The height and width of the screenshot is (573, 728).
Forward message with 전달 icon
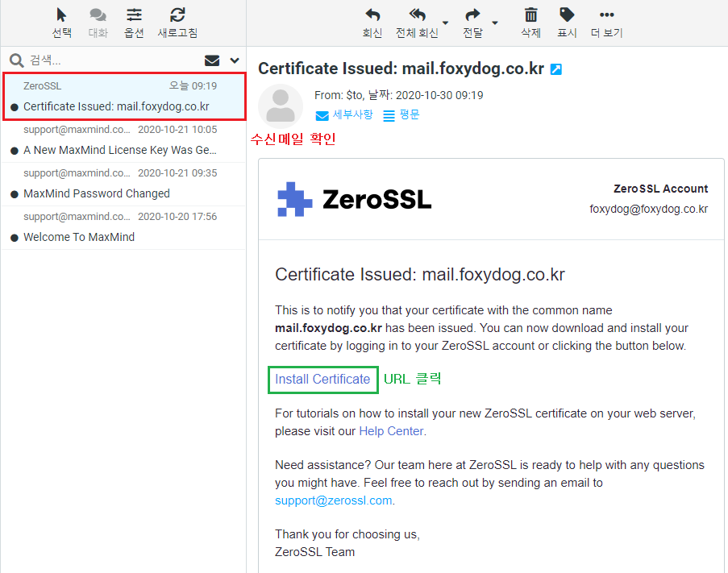point(472,15)
